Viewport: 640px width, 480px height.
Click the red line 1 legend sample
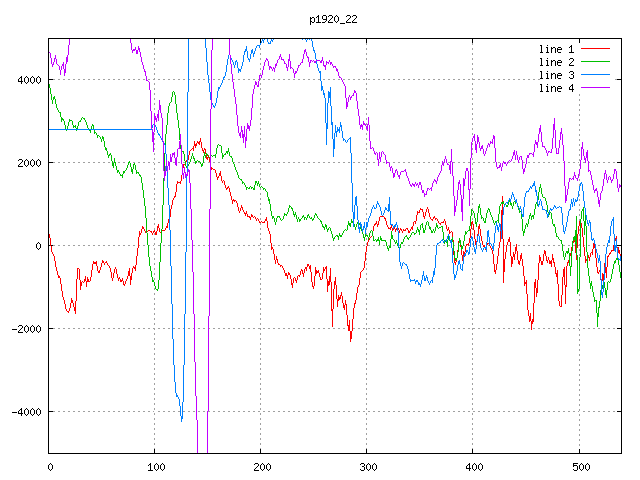coord(595,48)
